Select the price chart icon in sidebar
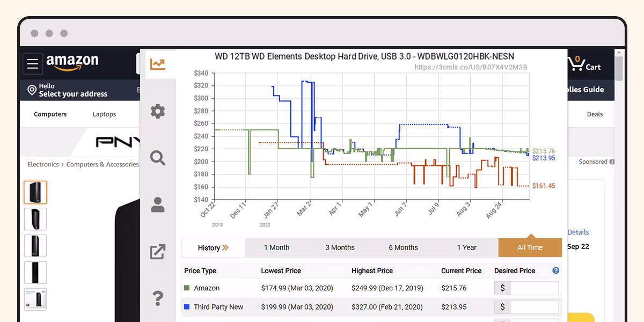Image resolution: width=644 pixels, height=322 pixels. pos(158,64)
